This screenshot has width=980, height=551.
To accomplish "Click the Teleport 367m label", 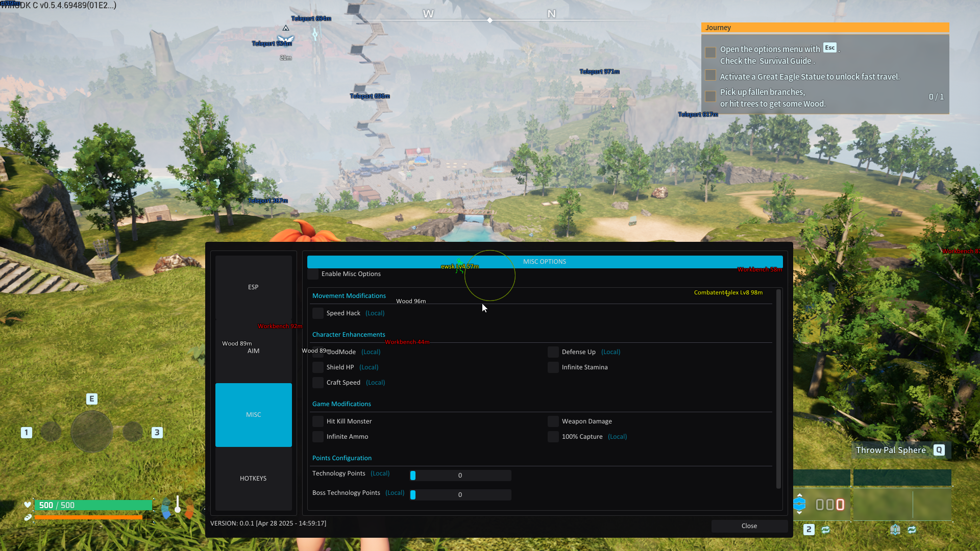I will (x=267, y=201).
